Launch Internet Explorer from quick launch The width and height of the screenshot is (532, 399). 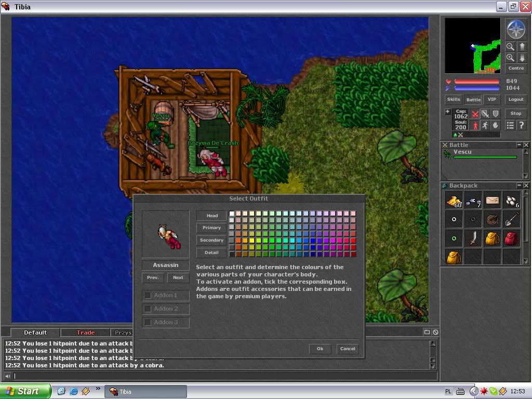point(73,391)
